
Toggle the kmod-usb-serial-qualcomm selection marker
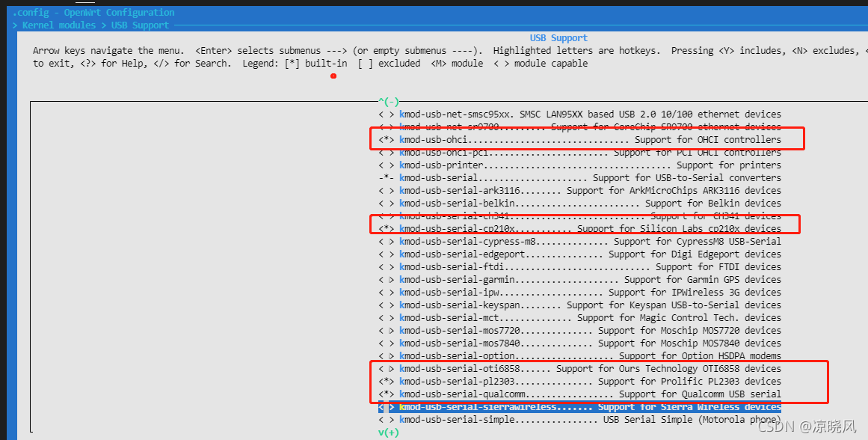387,394
